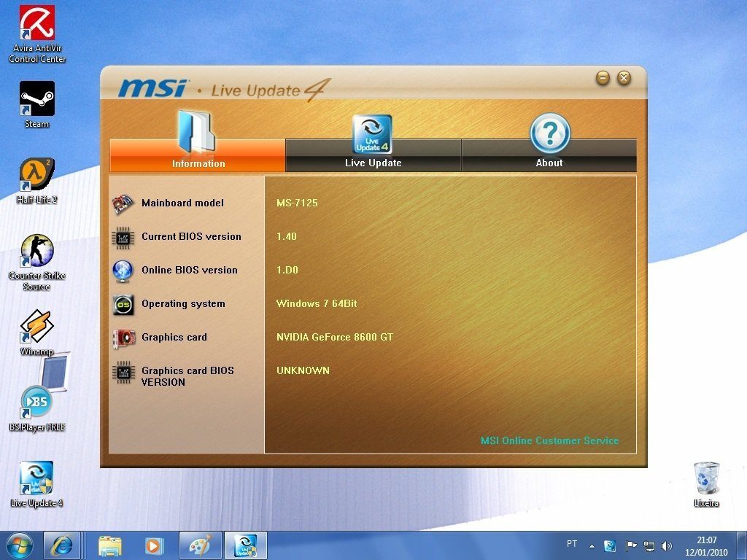The width and height of the screenshot is (747, 560).
Task: Close the MSI Live Update 4 window
Action: 624,77
